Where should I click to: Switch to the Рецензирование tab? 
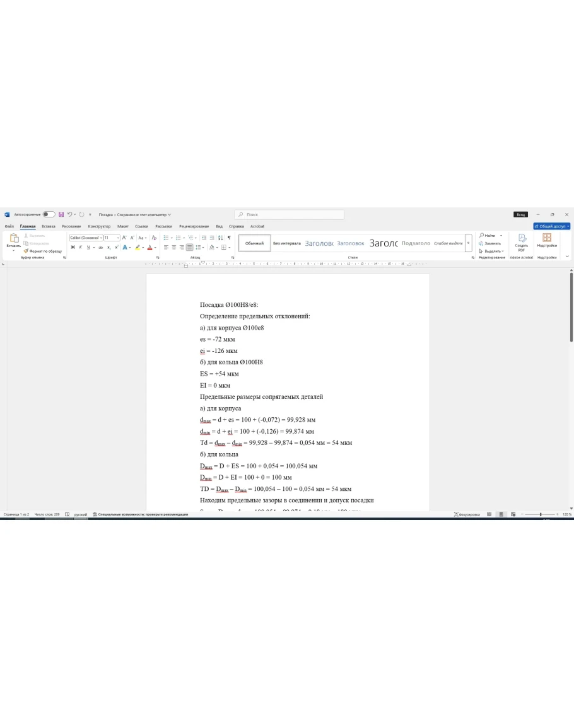pyautogui.click(x=194, y=226)
